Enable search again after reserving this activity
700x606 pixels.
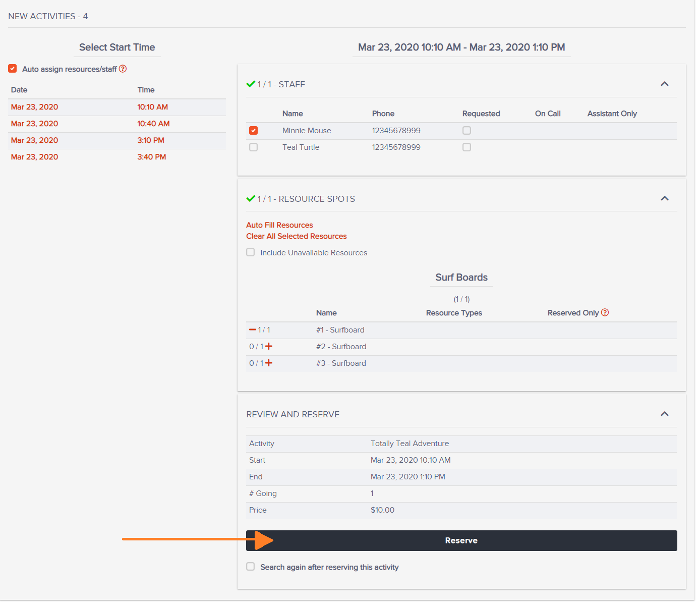250,566
